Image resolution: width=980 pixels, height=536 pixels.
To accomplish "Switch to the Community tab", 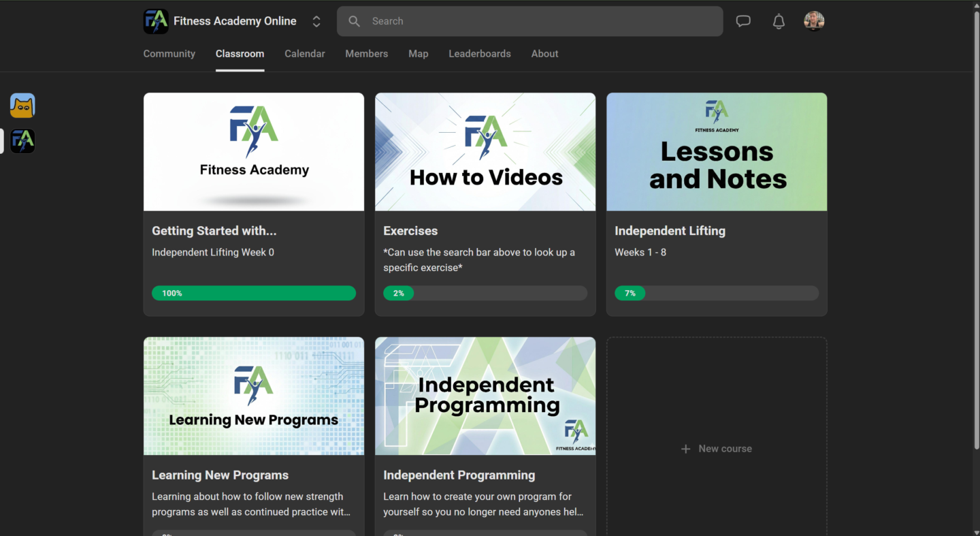I will pyautogui.click(x=169, y=54).
